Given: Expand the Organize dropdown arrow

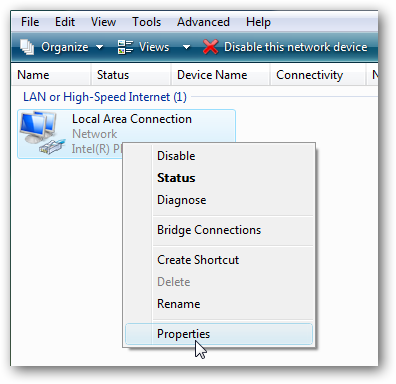Looking at the screenshot, I should 99,47.
